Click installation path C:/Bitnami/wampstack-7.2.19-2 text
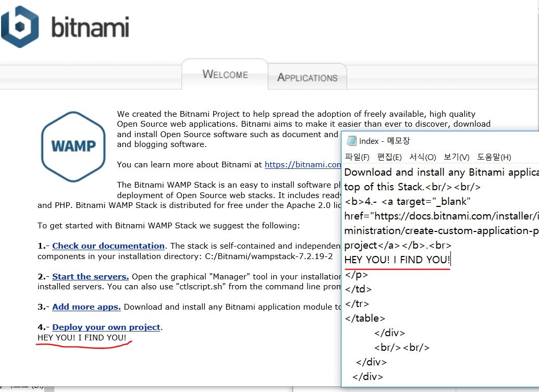Screen dimensions: 539x392 pyautogui.click(x=269, y=256)
